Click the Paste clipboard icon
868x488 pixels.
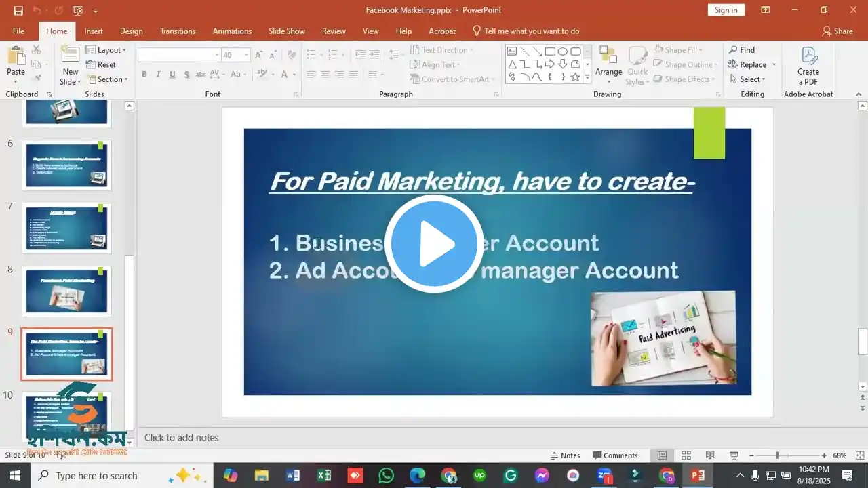[16, 57]
